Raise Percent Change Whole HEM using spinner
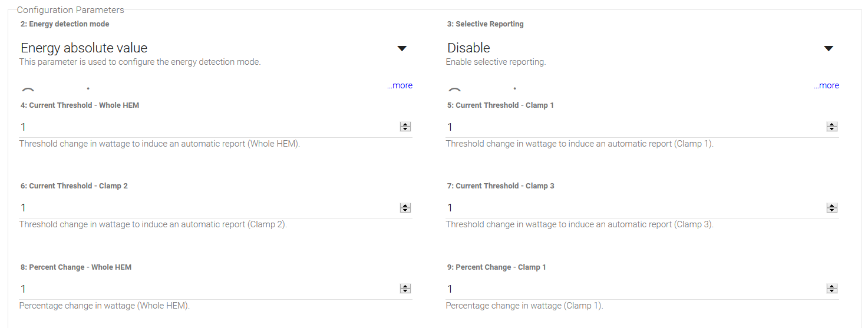This screenshot has height=328, width=868. tap(405, 286)
